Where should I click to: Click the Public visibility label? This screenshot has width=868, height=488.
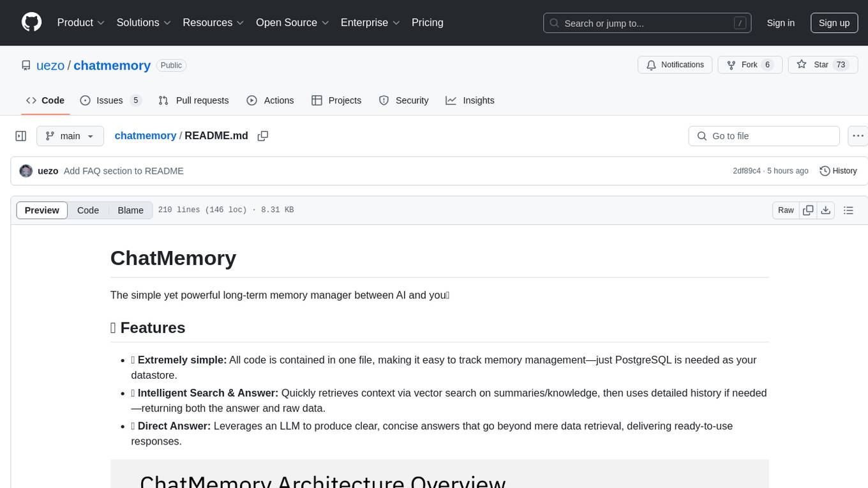click(171, 65)
